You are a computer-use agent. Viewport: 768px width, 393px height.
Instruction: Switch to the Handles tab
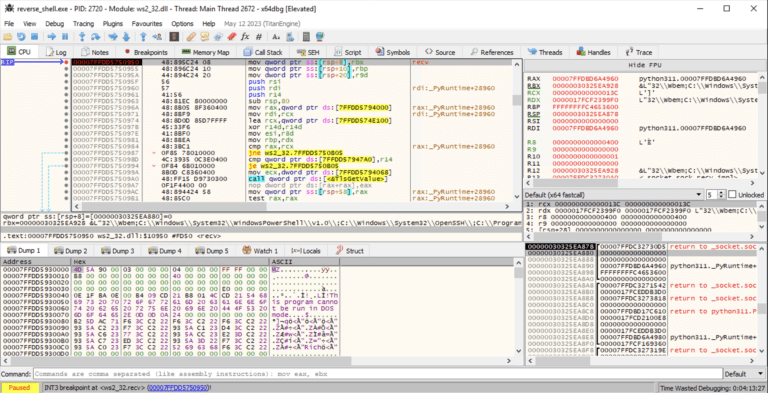[x=594, y=52]
